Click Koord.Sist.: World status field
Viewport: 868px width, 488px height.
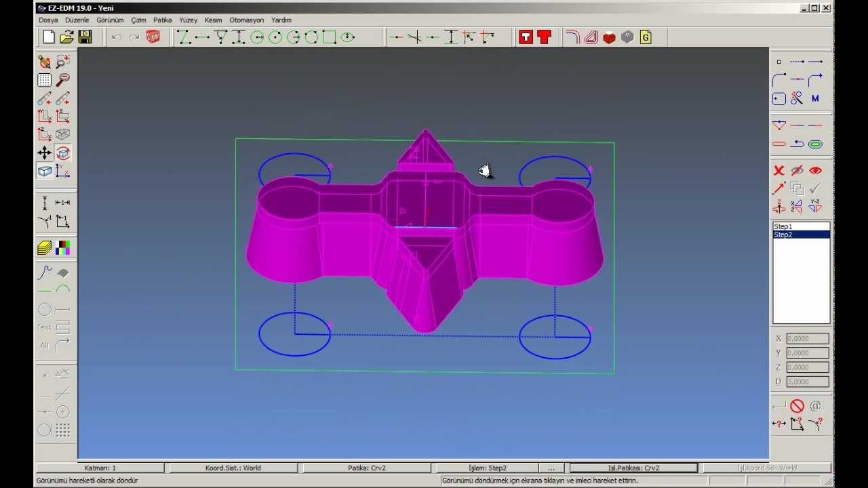[x=233, y=468]
